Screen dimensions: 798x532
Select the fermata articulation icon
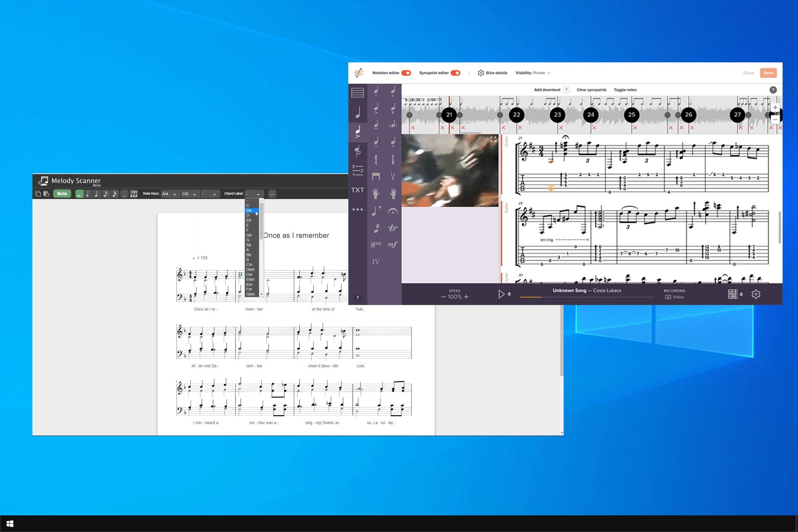[393, 211]
